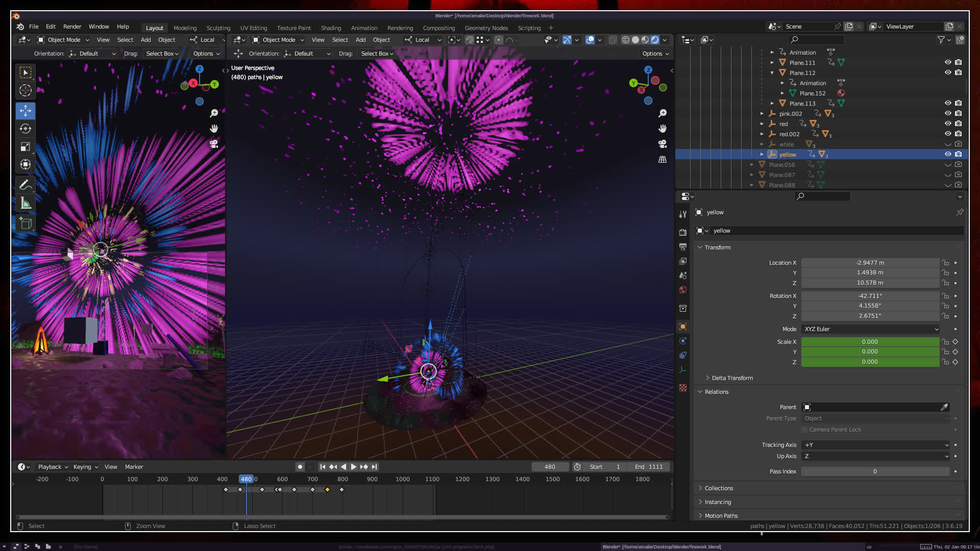Open the Render menu
980x551 pixels.
[72, 27]
